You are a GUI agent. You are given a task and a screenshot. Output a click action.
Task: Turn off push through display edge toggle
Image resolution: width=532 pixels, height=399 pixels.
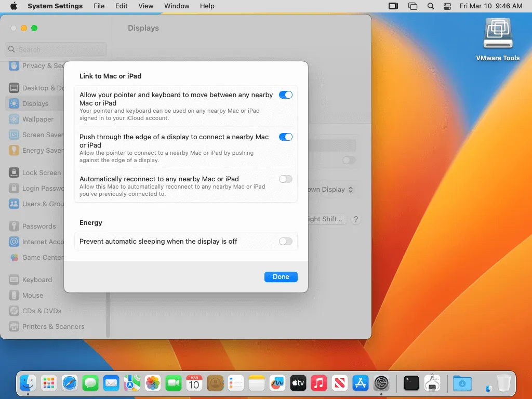pyautogui.click(x=286, y=137)
